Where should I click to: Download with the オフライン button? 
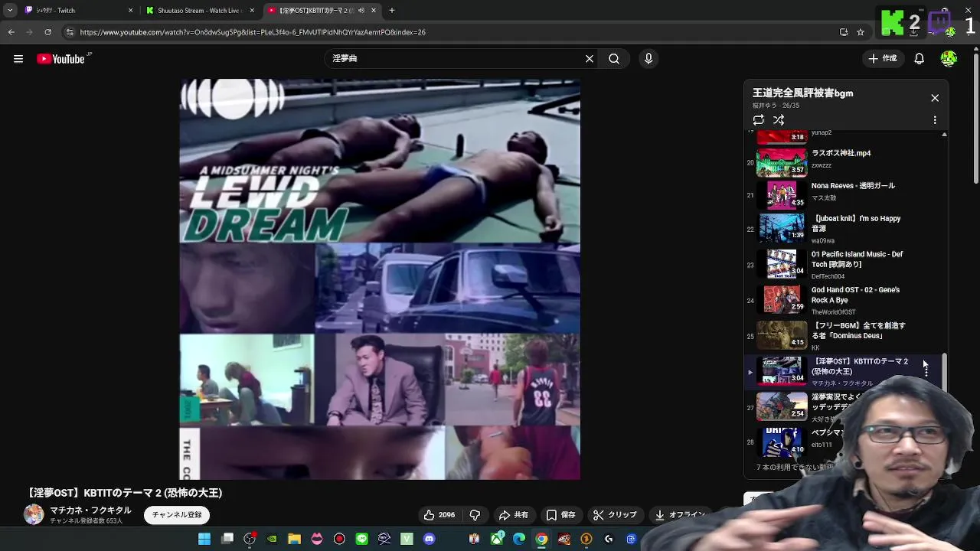tap(679, 515)
